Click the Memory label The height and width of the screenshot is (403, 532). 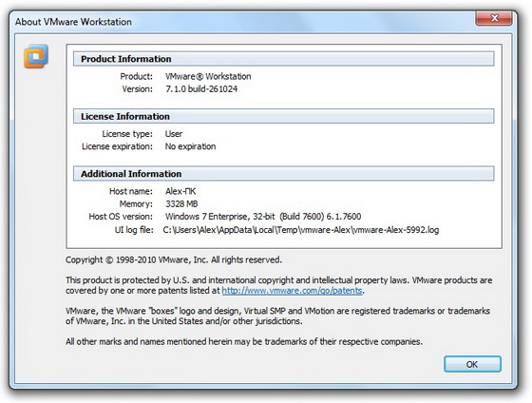[136, 203]
